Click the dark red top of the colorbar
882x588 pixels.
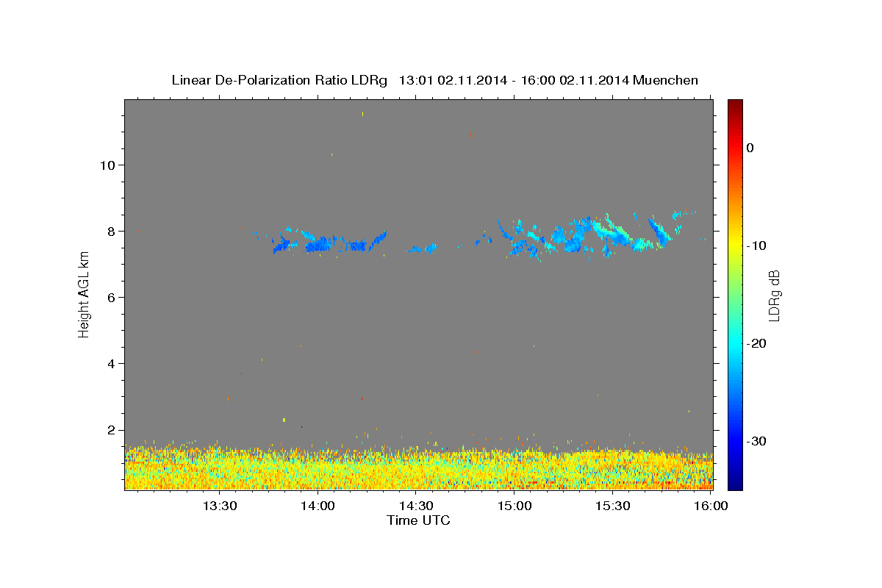pyautogui.click(x=735, y=105)
